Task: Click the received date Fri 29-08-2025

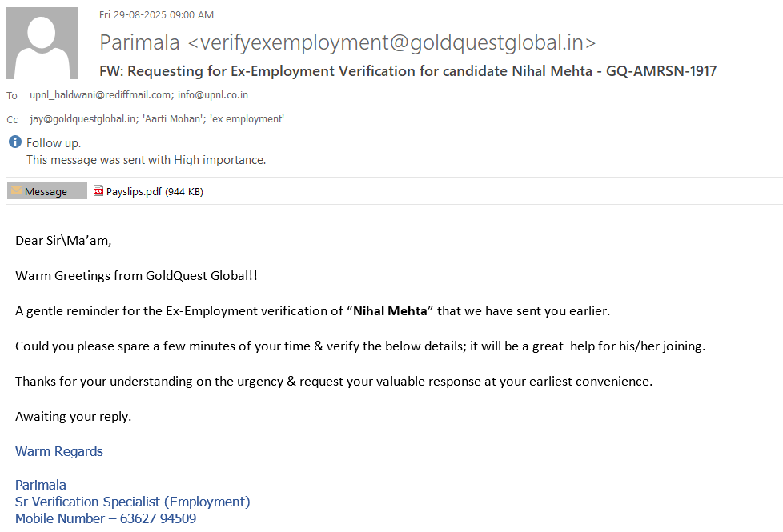Action: [156, 14]
